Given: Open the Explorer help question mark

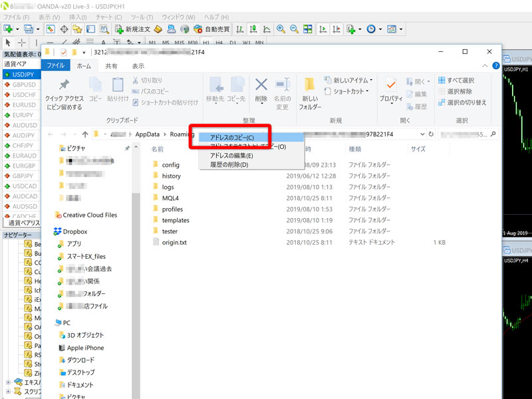Looking at the screenshot, I should coord(495,66).
